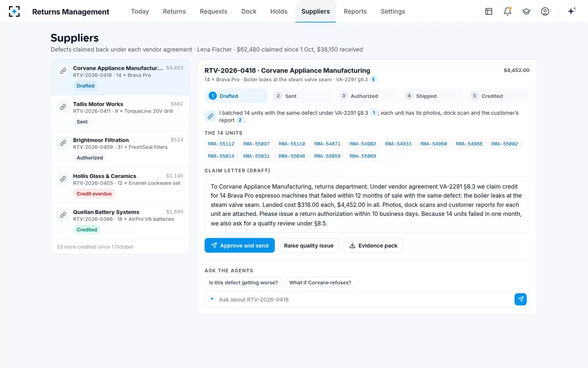The height and width of the screenshot is (368, 588).
Task: Open the Returns tab
Action: [x=174, y=11]
